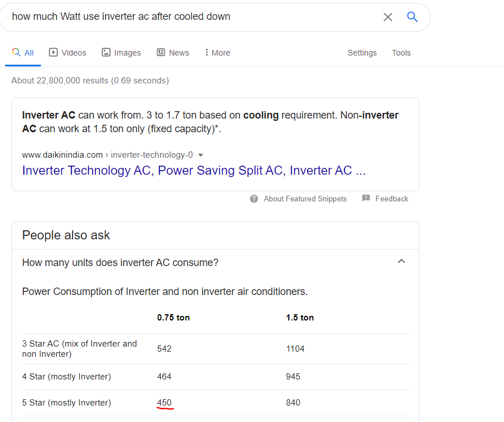The image size is (504, 422).
Task: Open the Inverter Technology AC result link
Action: pyautogui.click(x=194, y=171)
